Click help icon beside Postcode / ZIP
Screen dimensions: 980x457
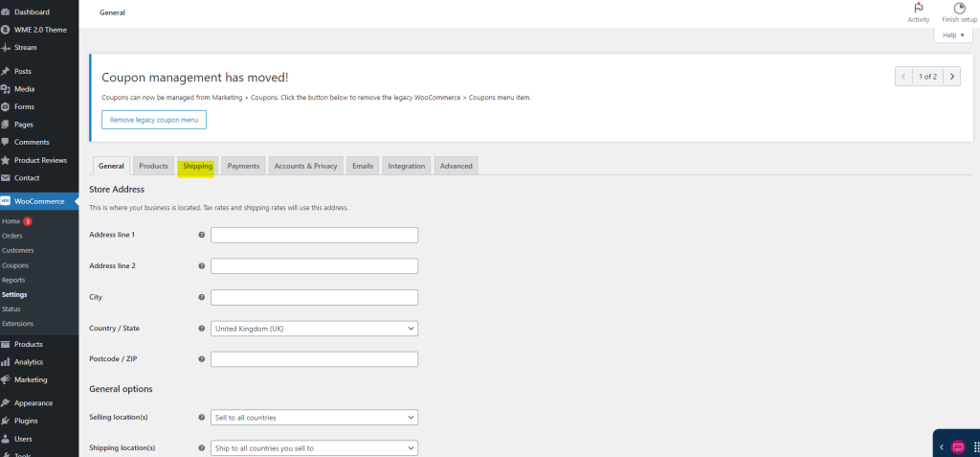click(201, 359)
